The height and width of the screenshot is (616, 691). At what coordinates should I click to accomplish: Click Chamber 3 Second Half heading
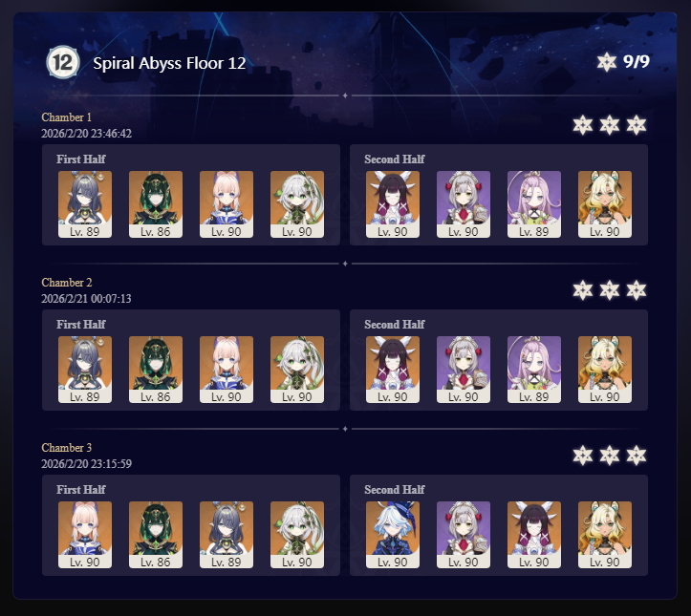395,489
